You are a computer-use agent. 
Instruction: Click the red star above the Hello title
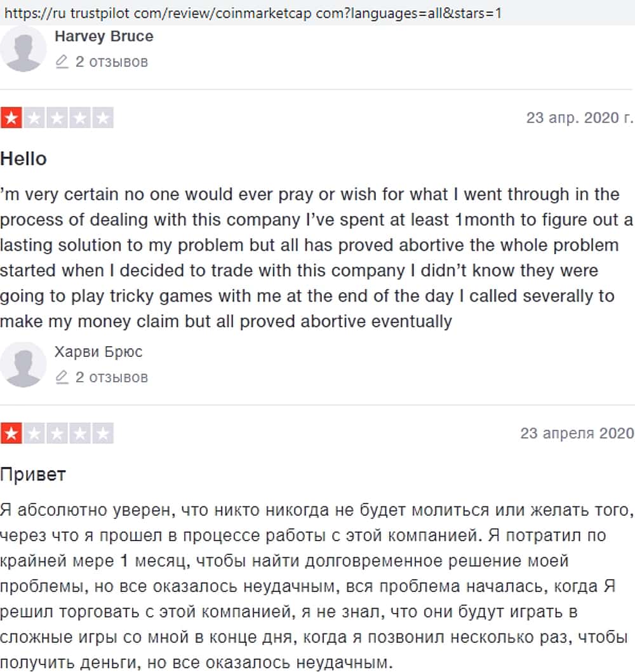11,118
